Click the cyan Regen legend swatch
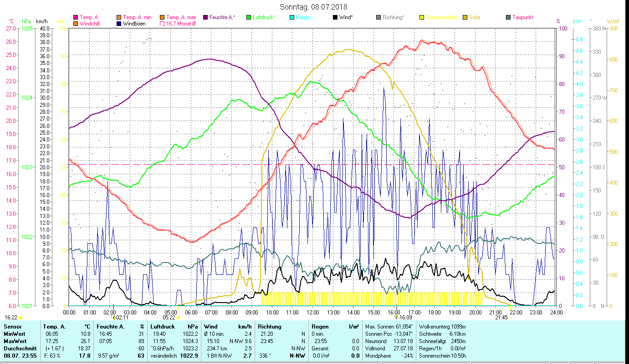Viewport: 629px width, 364px height. tap(292, 18)
